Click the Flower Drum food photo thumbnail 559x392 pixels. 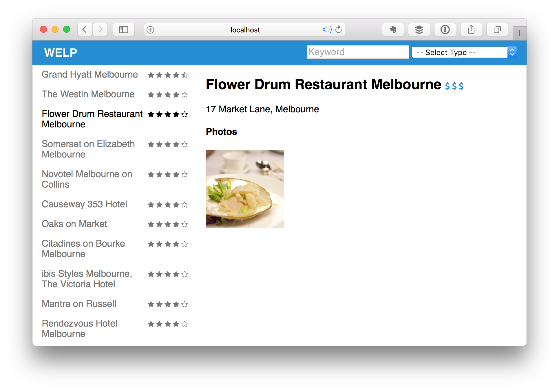pyautogui.click(x=245, y=189)
